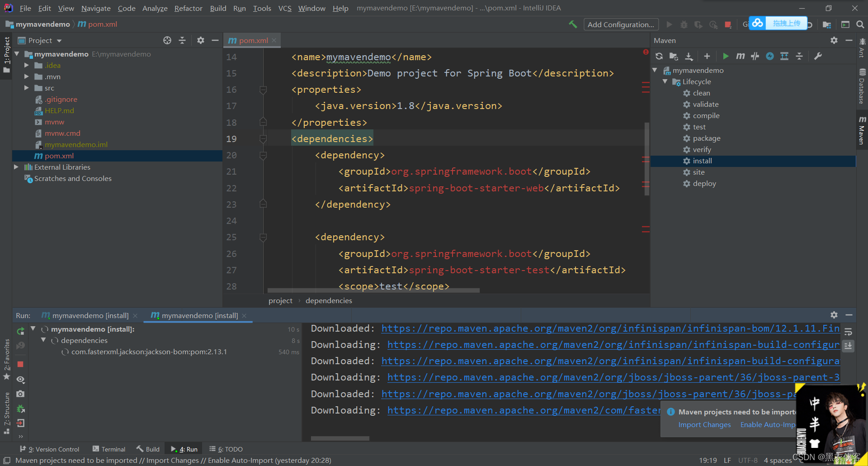Image resolution: width=868 pixels, height=466 pixels.
Task: Toggle scroll to end in Run console
Action: tap(848, 346)
